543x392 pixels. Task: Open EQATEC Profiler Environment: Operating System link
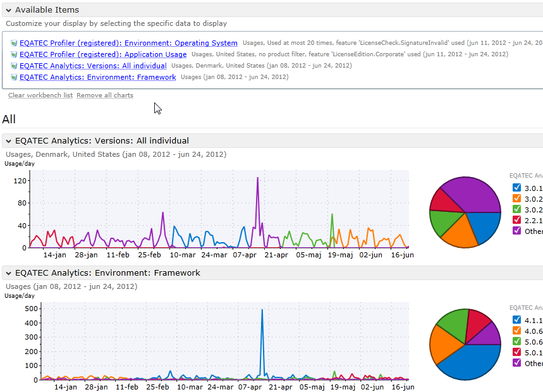pyautogui.click(x=128, y=43)
